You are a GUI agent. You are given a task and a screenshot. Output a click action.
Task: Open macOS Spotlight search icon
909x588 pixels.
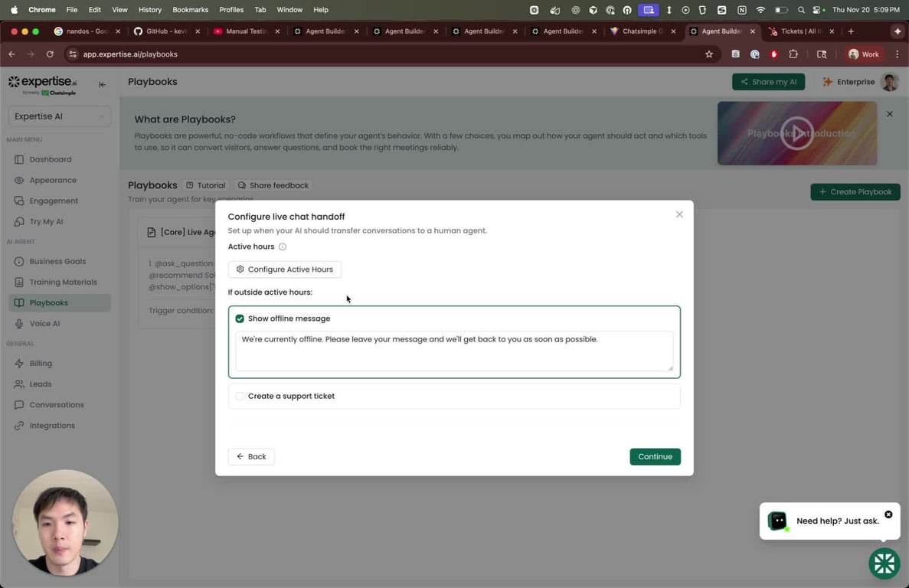point(800,10)
